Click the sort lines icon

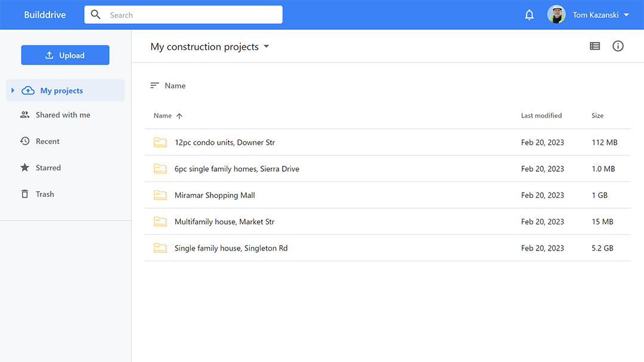pos(154,85)
